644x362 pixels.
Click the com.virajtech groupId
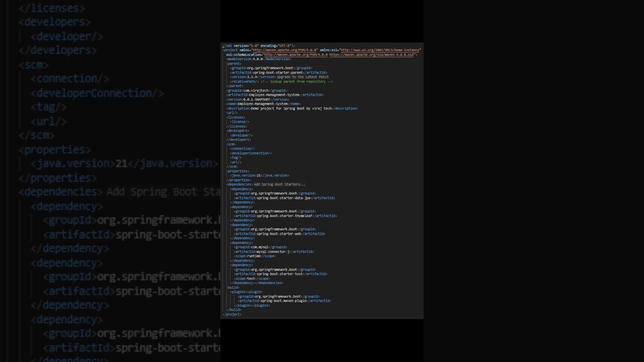point(257,91)
